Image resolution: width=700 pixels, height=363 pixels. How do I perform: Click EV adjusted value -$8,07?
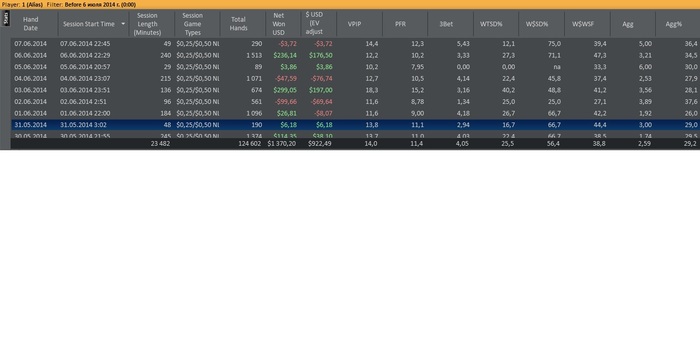(323, 113)
